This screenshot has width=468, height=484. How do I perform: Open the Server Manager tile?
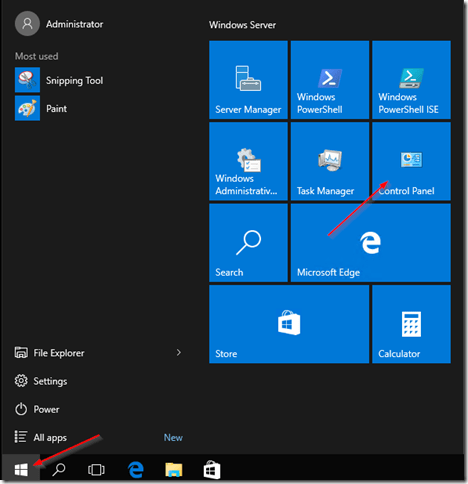pyautogui.click(x=248, y=80)
